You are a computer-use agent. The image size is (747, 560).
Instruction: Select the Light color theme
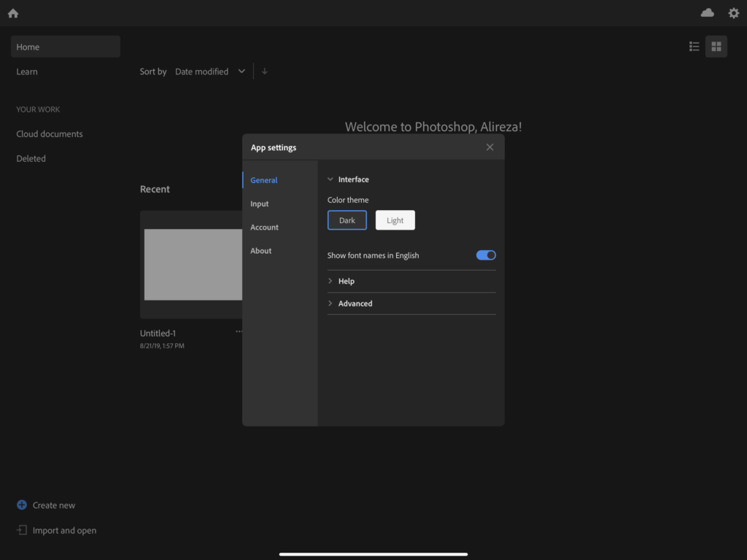click(x=395, y=219)
